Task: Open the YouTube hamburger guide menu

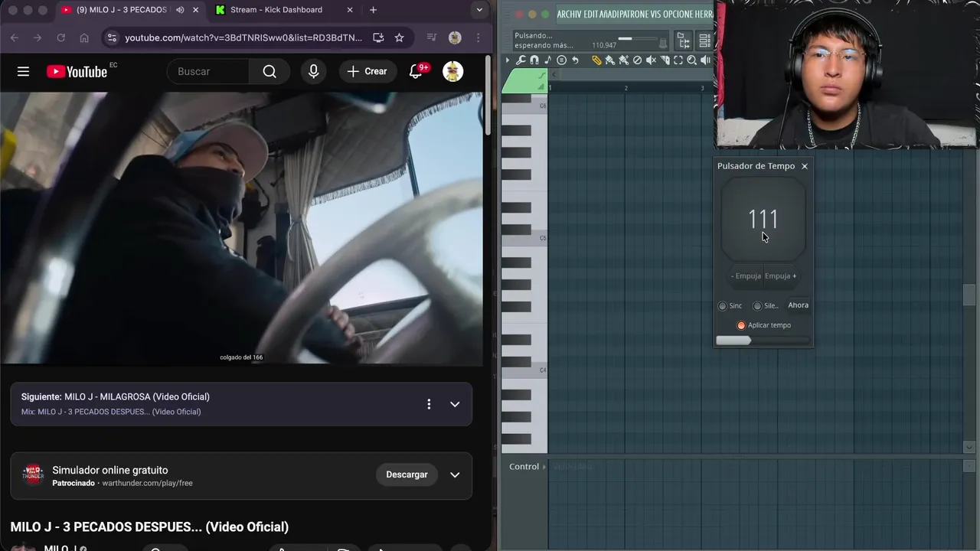Action: tap(23, 71)
